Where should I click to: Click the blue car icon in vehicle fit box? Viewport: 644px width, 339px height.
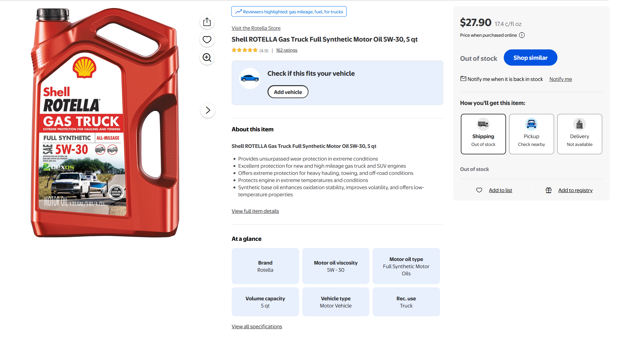pos(250,78)
